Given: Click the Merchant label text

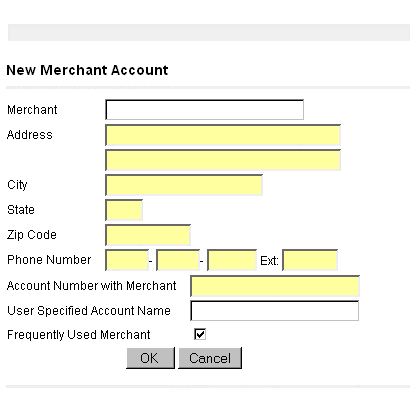Looking at the screenshot, I should tap(32, 110).
